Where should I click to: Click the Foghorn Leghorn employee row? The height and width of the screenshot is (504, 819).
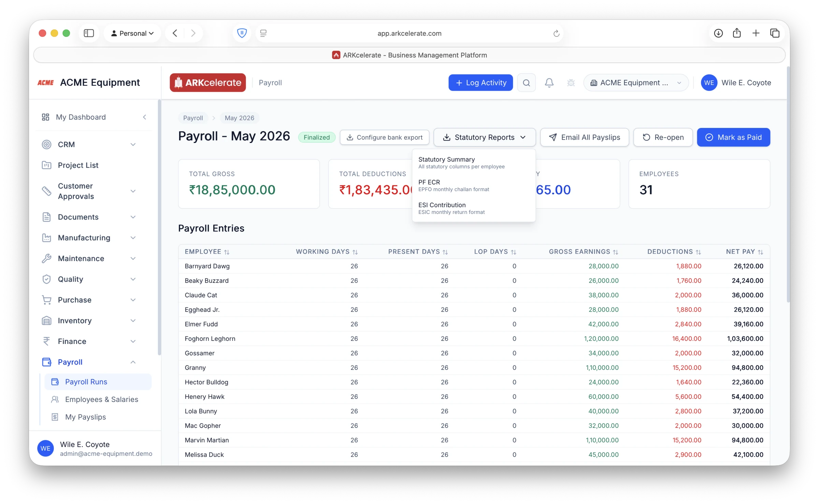[474, 339]
